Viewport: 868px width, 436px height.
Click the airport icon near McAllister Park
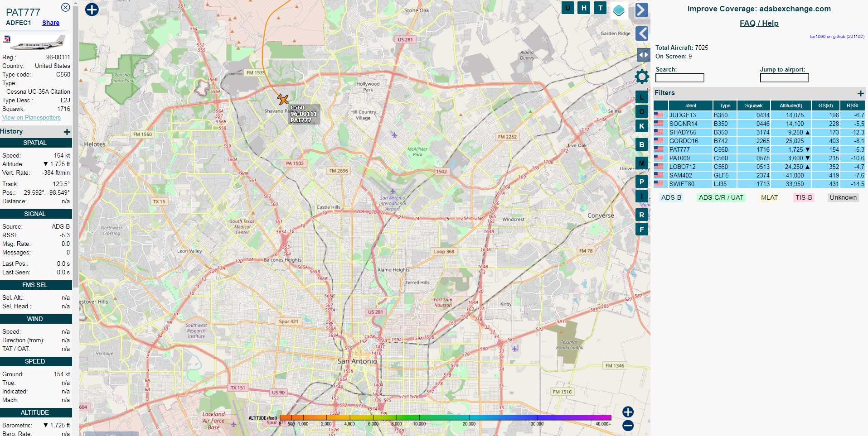[394, 135]
